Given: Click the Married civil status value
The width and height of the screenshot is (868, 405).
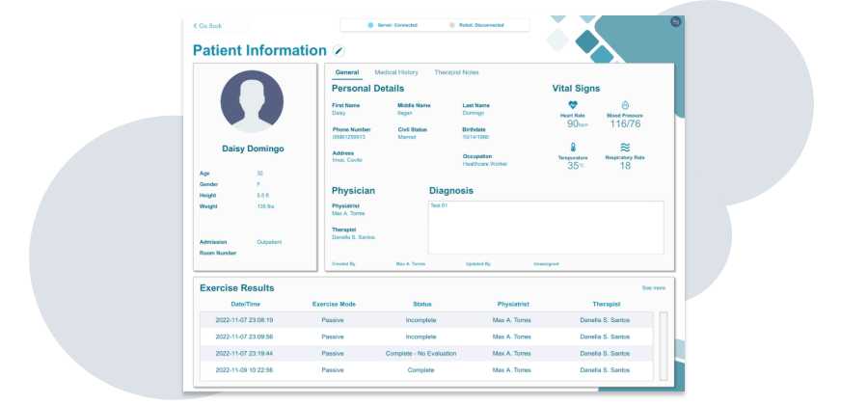Looking at the screenshot, I should pos(406,137).
